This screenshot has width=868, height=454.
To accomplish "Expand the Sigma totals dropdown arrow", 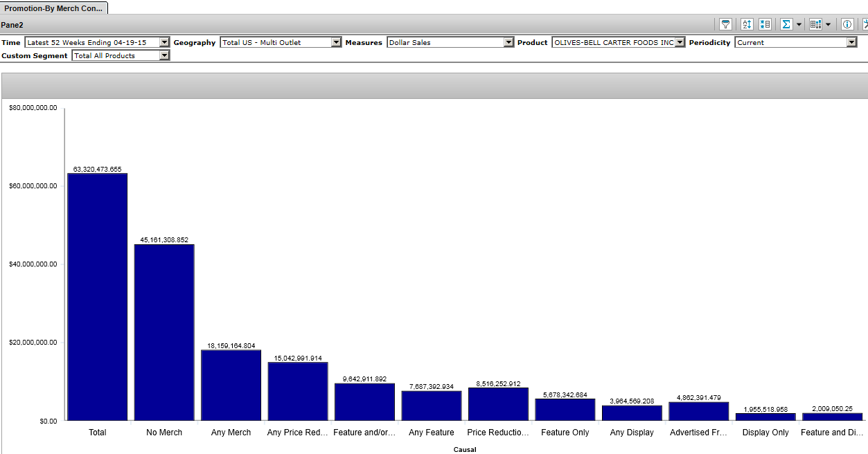I will (799, 24).
